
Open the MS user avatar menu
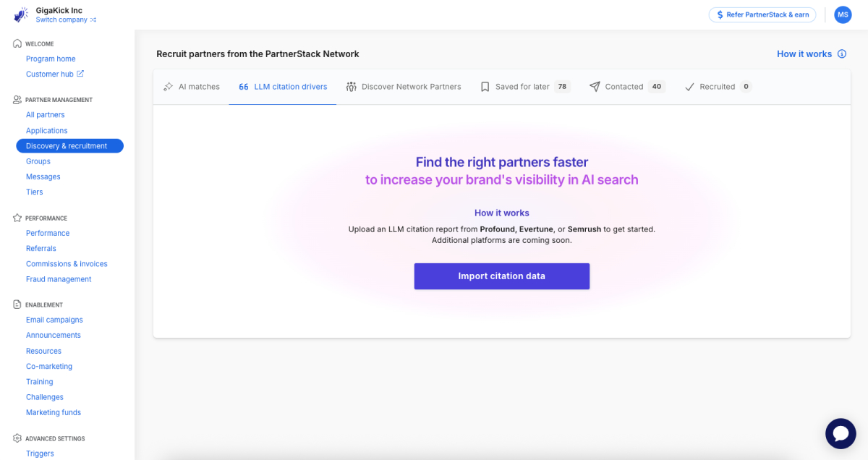(x=843, y=14)
